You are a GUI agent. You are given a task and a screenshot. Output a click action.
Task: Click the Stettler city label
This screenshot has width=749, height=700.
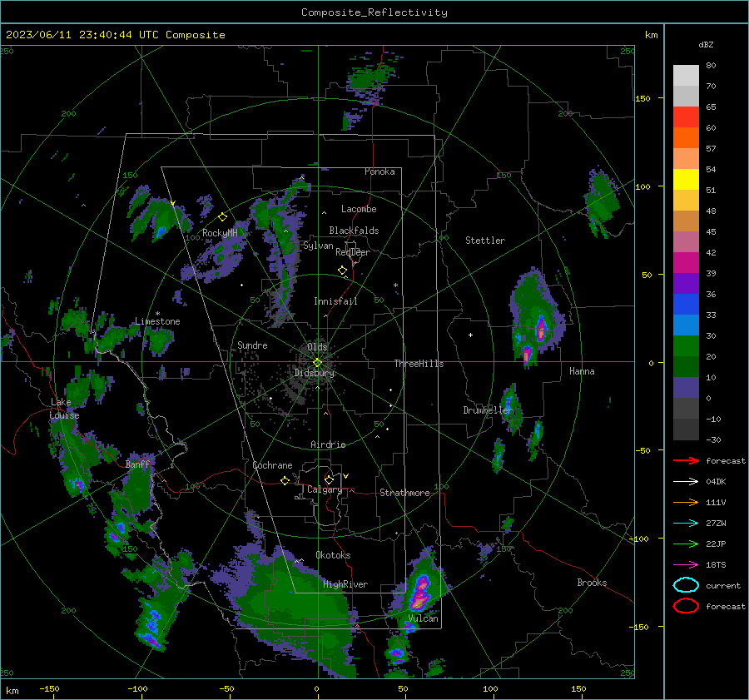coord(485,241)
